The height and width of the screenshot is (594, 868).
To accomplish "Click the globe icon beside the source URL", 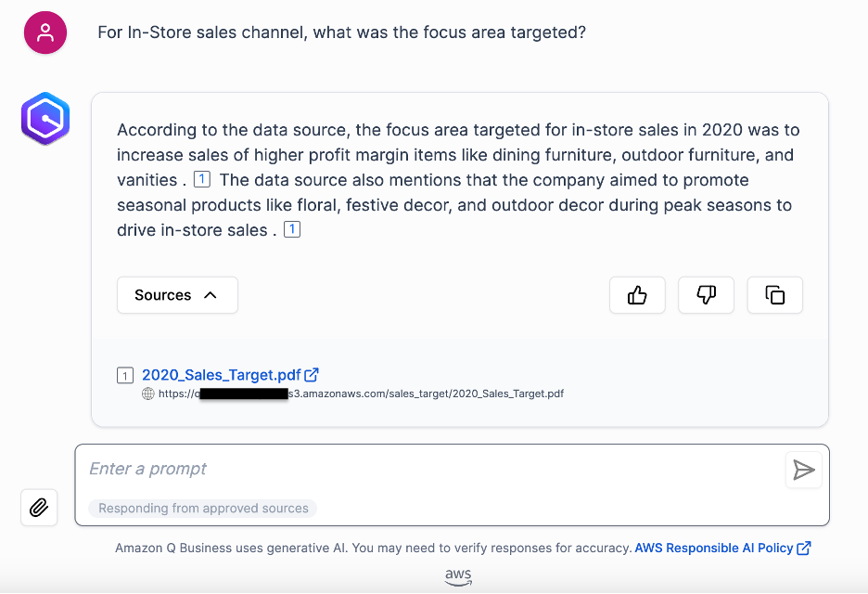I will [x=147, y=394].
